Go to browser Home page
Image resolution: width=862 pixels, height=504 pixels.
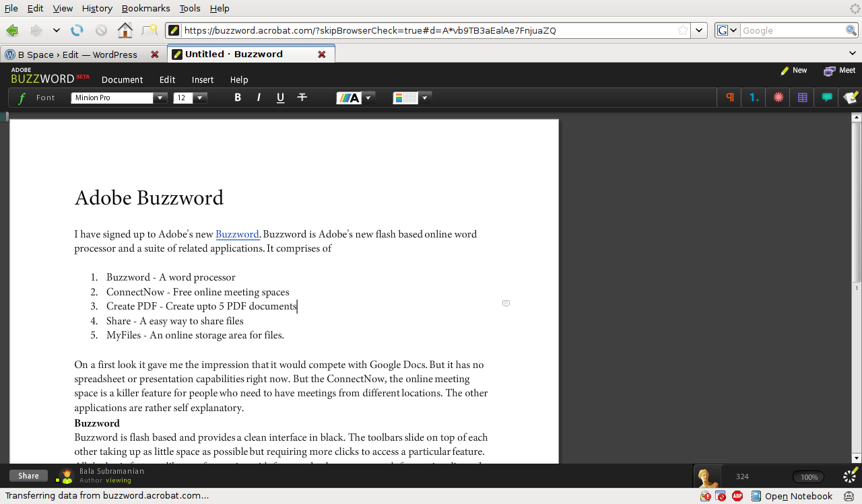(x=125, y=30)
